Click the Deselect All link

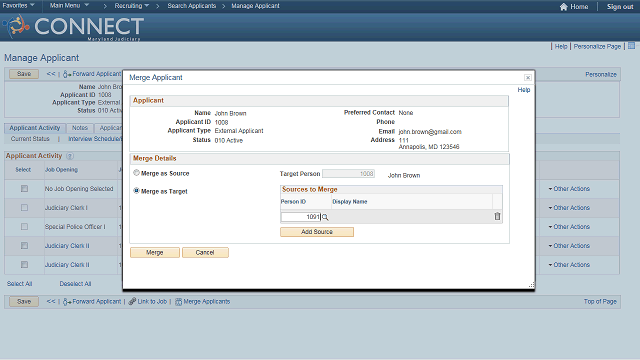pyautogui.click(x=75, y=284)
